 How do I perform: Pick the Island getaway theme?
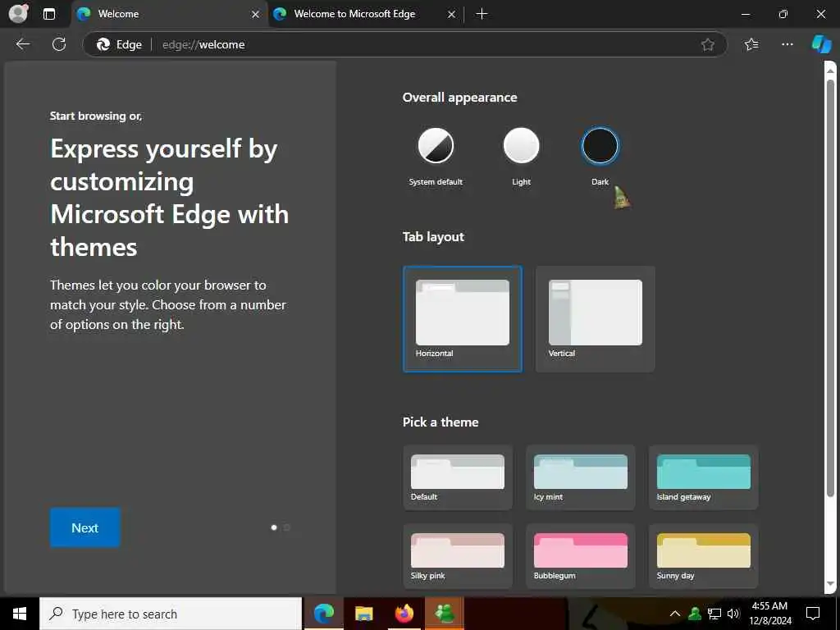(703, 477)
